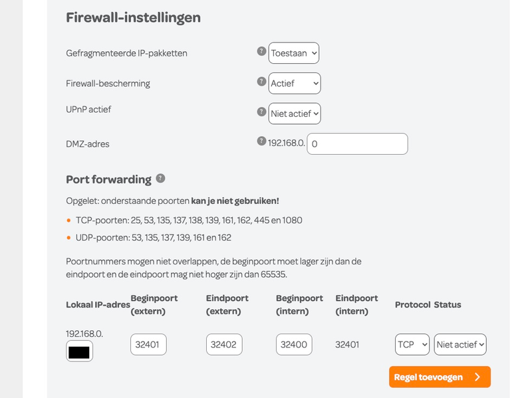Click help icon next to Firewall-bescherming
This screenshot has width=532, height=398.
pos(261,82)
